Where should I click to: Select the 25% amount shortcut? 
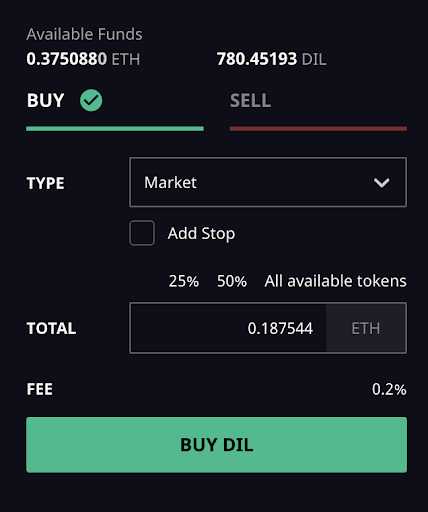[184, 281]
